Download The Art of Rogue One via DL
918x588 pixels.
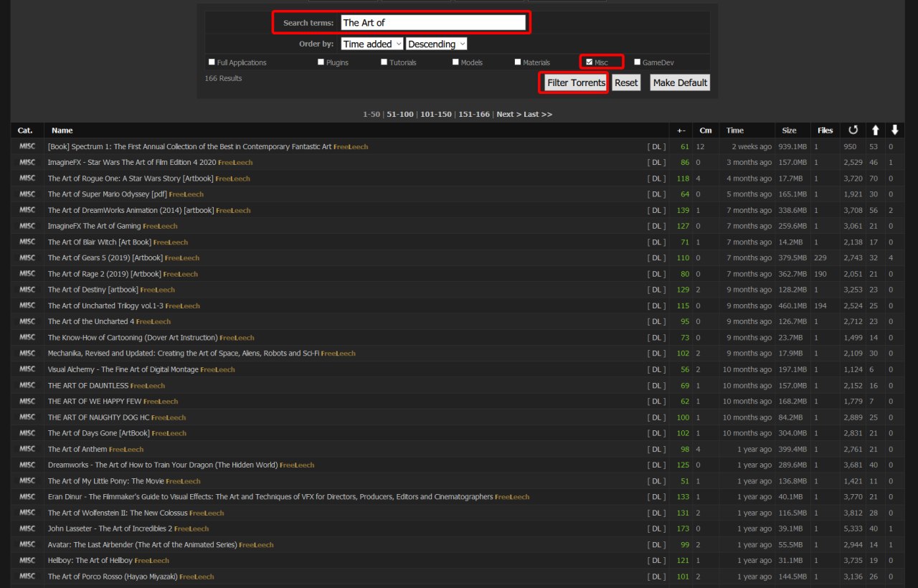[x=656, y=179]
